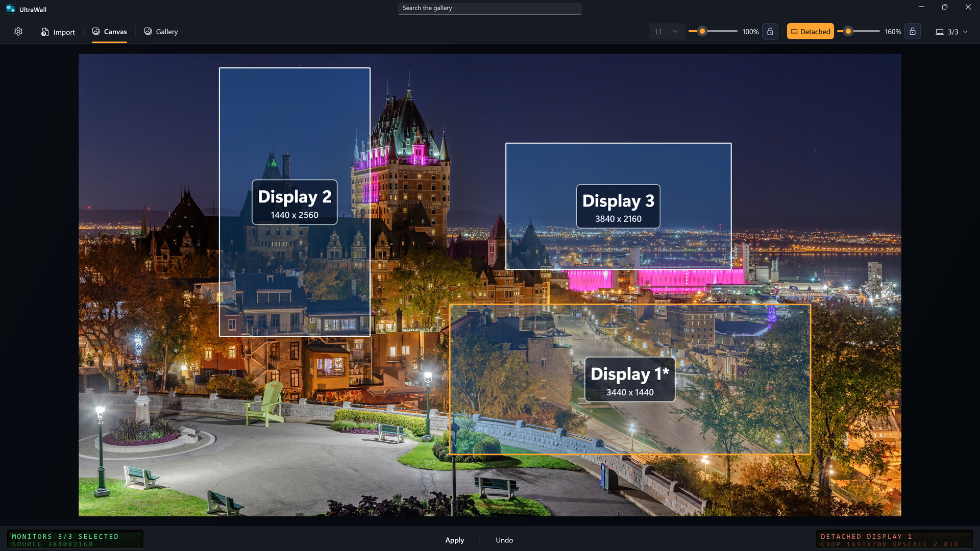Click the Monitors 3/3 Selected status panel
This screenshot has width=980, height=551.
click(x=75, y=540)
